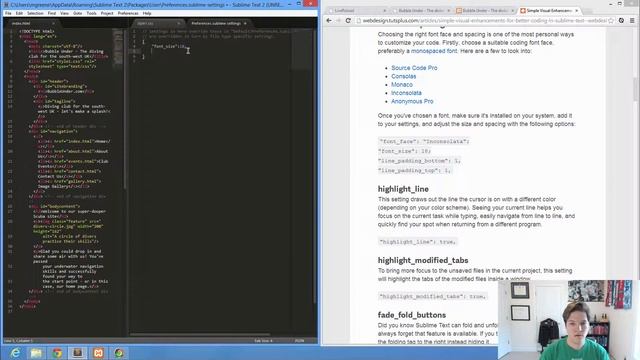Viewport: 640px width, 360px height.
Task: Click the Tab Size indicator in status bar
Action: tap(263, 340)
